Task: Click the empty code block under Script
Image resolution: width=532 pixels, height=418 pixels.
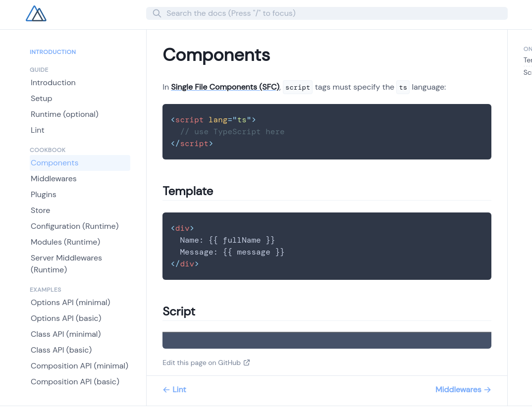Action: 327,340
